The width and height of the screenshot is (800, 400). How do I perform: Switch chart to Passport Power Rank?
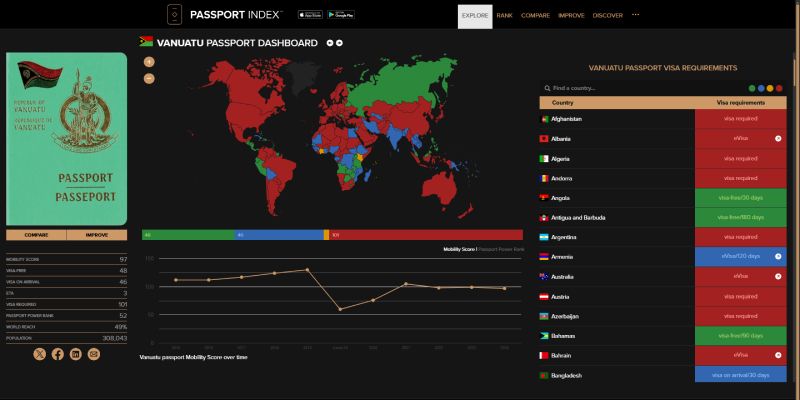501,249
